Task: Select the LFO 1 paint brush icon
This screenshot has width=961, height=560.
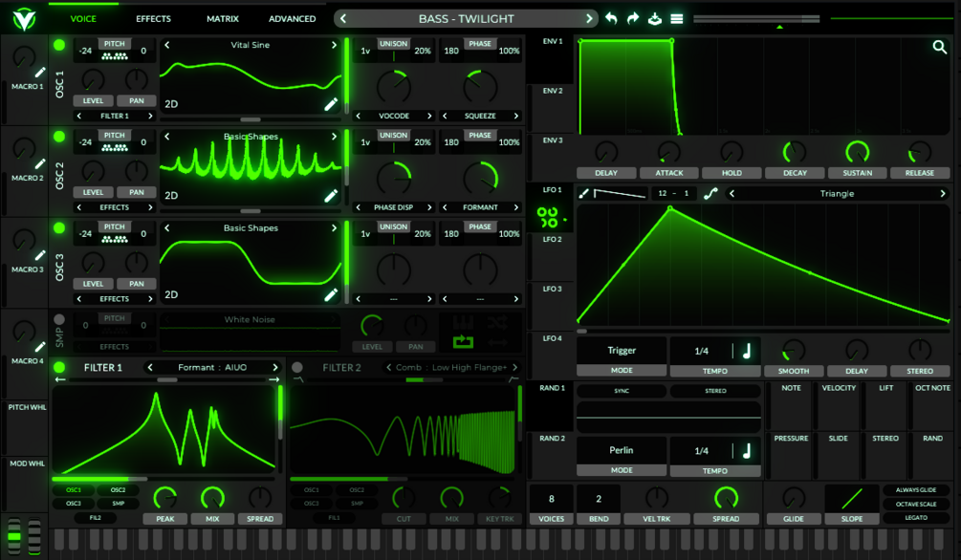Action: pos(583,194)
